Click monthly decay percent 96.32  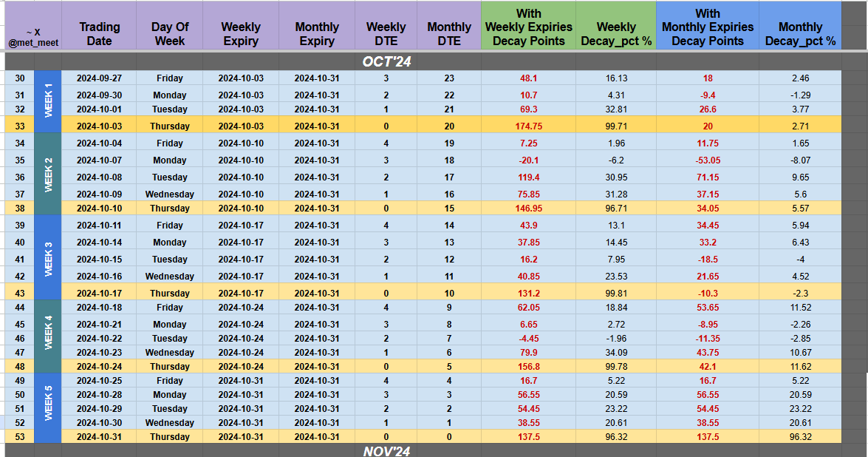801,437
